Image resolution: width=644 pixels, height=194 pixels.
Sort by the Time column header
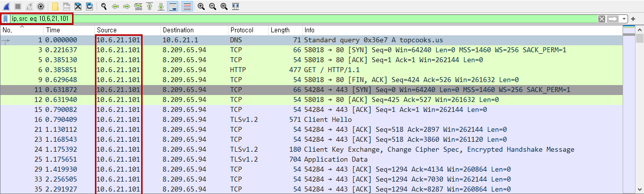(69, 30)
